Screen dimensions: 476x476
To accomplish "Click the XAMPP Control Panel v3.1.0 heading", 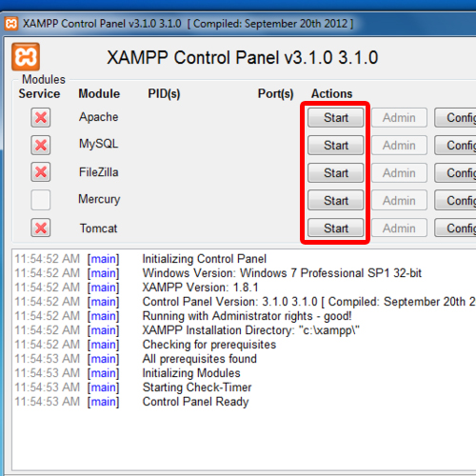I will tap(243, 58).
